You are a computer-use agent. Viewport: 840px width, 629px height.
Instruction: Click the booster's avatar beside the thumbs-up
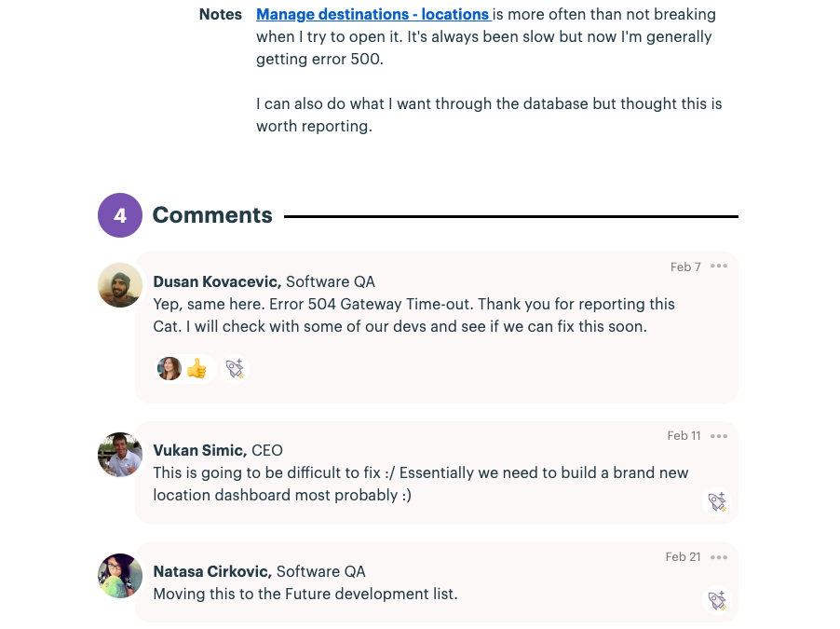(169, 369)
